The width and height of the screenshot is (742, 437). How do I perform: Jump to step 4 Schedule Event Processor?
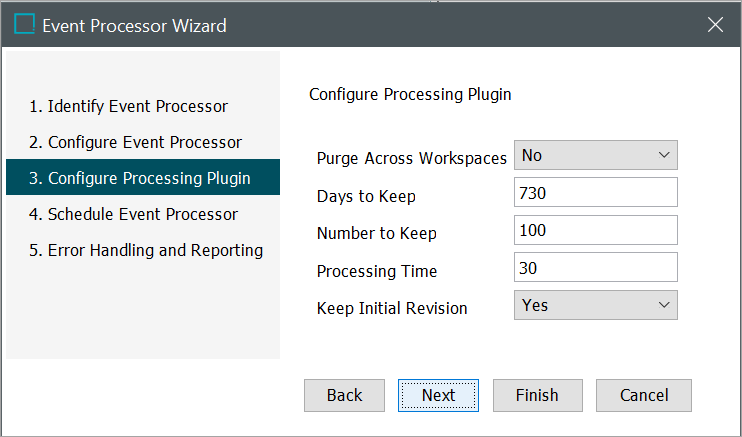click(133, 214)
